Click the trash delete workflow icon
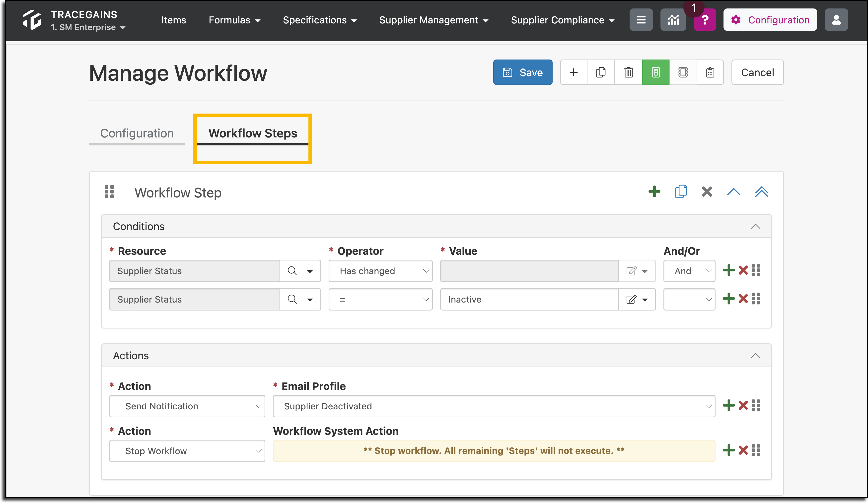868x503 pixels. [628, 72]
